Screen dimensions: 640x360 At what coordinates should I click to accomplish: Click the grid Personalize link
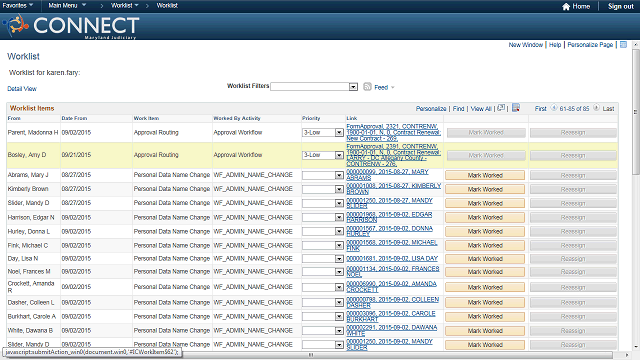(431, 109)
